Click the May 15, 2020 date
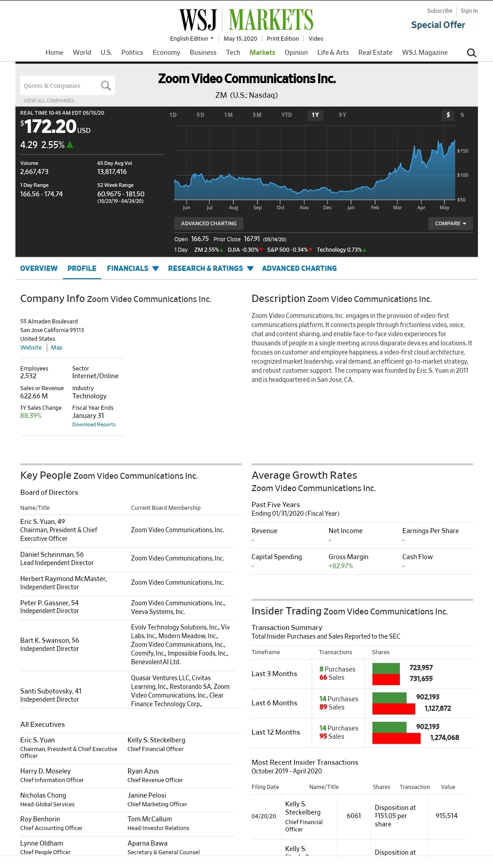The height and width of the screenshot is (868, 493). (241, 39)
